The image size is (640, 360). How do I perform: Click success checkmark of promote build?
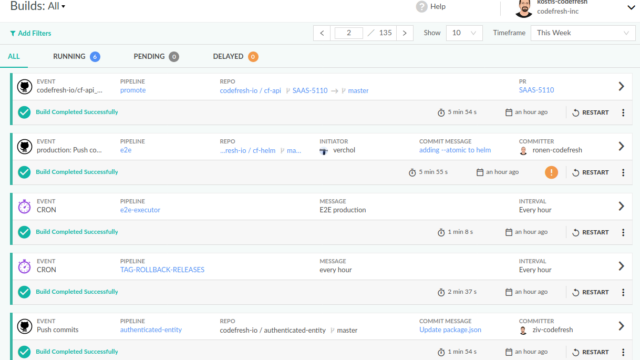(x=24, y=112)
